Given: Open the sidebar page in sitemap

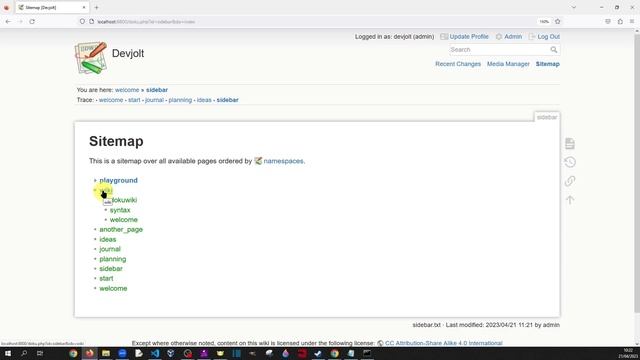Looking at the screenshot, I should click(111, 269).
